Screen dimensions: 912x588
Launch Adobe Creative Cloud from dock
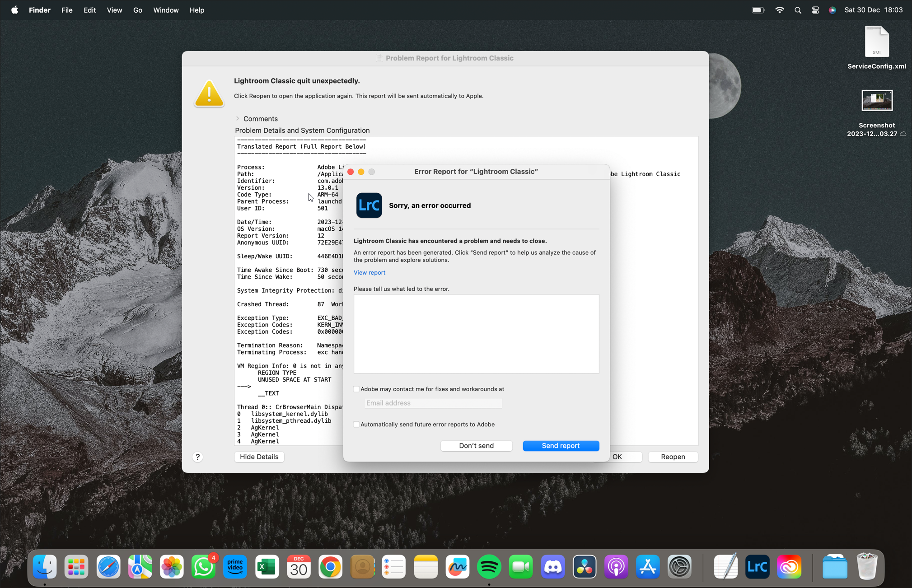tap(789, 567)
